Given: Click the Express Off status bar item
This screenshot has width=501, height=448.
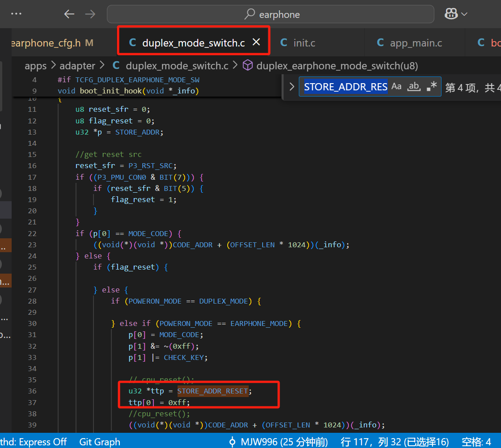Looking at the screenshot, I should [33, 442].
